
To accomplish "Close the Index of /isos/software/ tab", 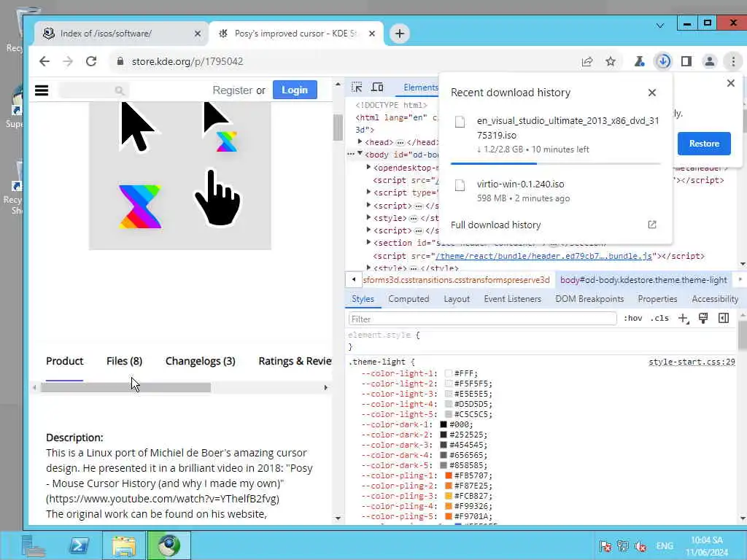I will click(x=198, y=34).
